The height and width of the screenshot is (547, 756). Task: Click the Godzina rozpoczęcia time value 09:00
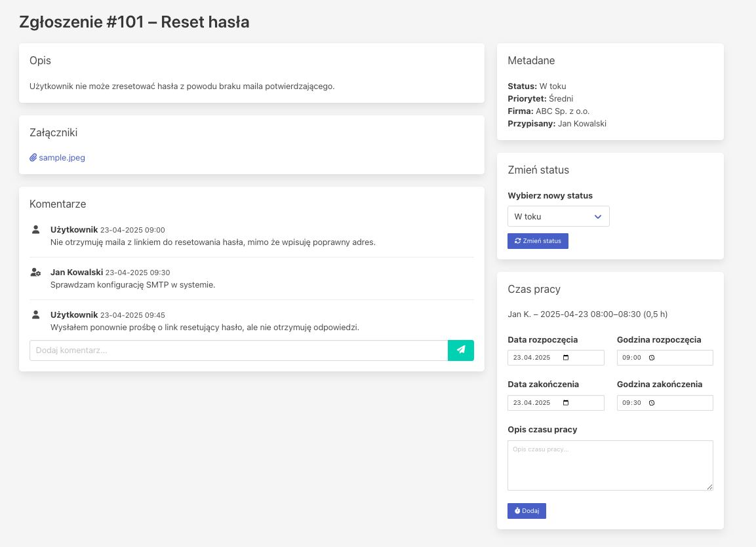(x=631, y=358)
